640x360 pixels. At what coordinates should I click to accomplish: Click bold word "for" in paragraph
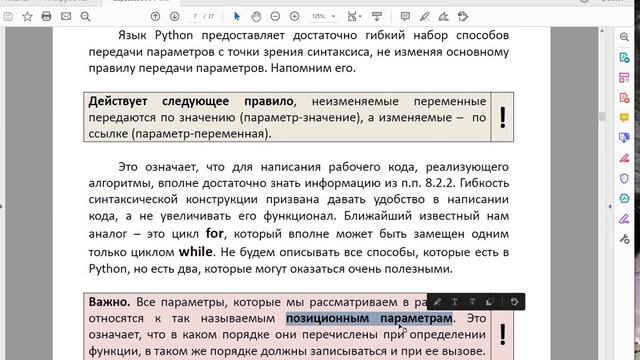pyautogui.click(x=214, y=233)
